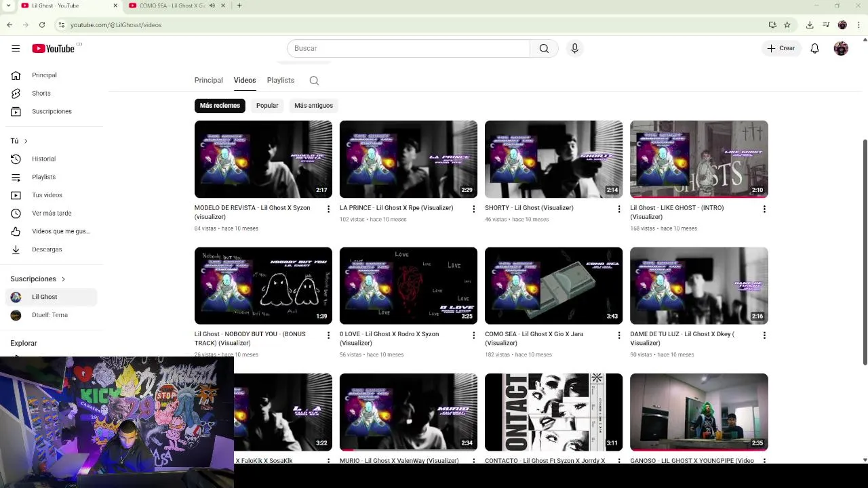Open Ver más tarde list

52,213
